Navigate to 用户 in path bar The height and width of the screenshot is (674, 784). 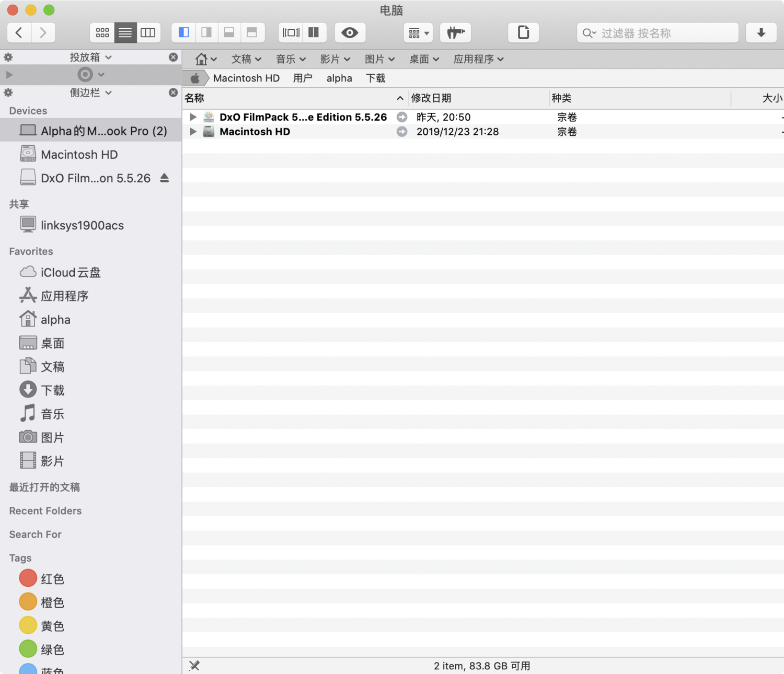pyautogui.click(x=303, y=78)
